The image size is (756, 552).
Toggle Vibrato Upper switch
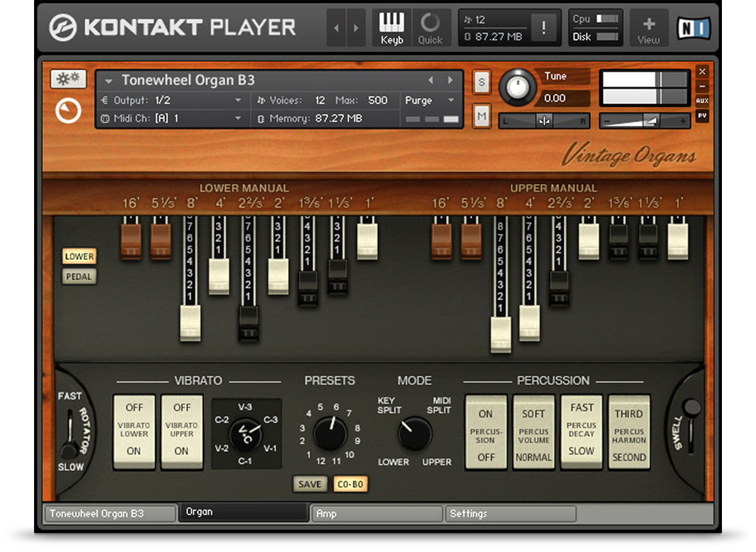click(x=182, y=431)
